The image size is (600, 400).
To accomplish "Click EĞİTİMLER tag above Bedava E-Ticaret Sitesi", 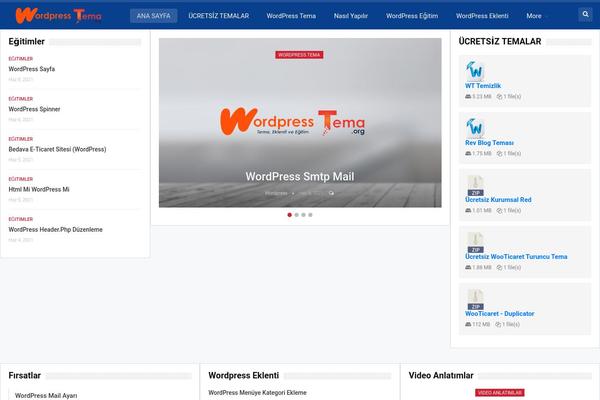I will (x=21, y=139).
